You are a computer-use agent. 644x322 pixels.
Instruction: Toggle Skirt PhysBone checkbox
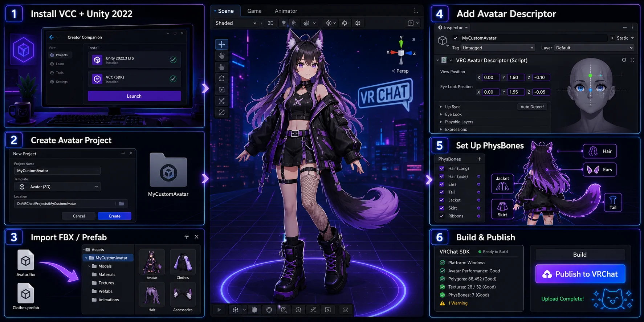(442, 208)
